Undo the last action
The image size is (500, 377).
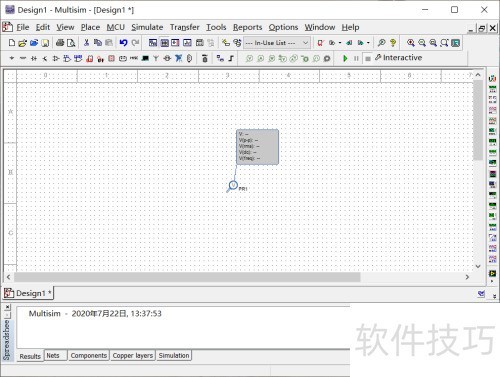[x=123, y=43]
